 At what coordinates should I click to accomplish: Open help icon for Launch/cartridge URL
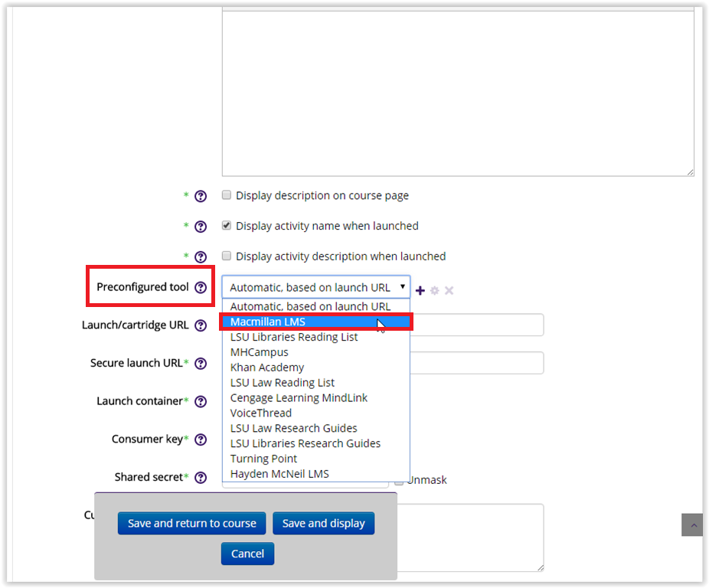pos(201,325)
